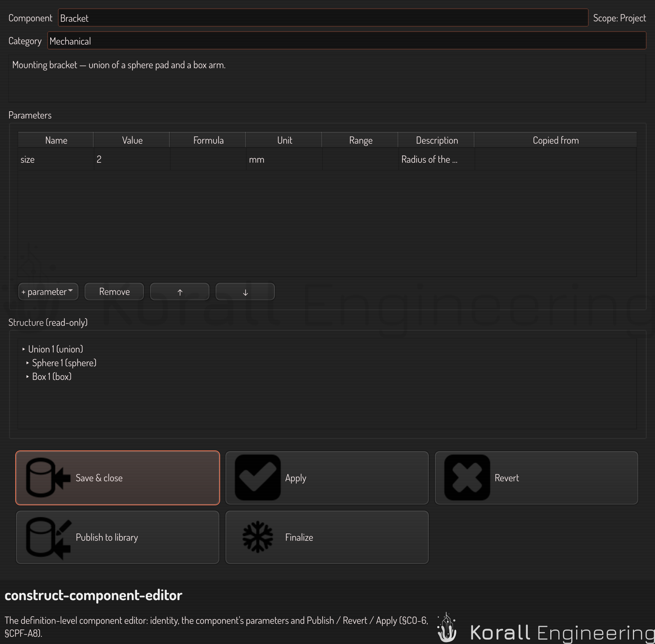This screenshot has width=655, height=644.
Task: Edit the Component name field
Action: (323, 18)
